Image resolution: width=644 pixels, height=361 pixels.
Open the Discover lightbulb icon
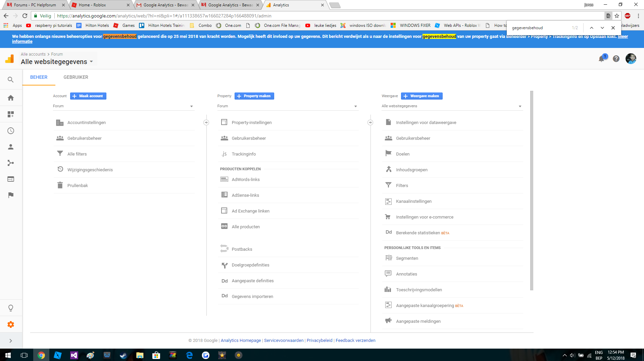11,308
